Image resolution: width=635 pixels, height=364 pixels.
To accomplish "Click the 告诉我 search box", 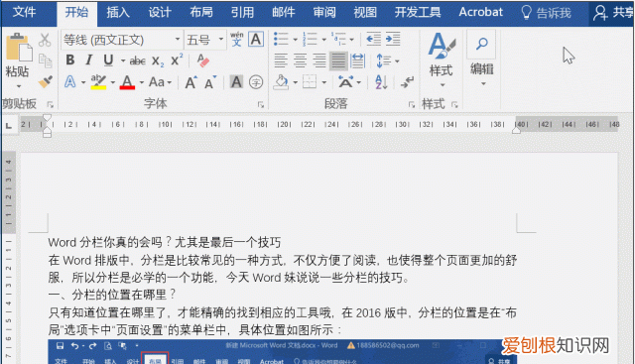I will (546, 13).
